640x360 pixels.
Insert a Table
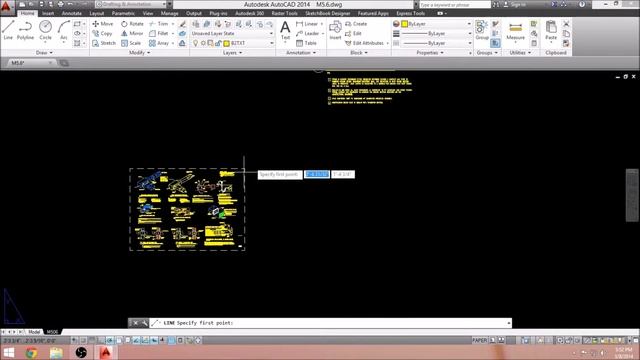306,43
